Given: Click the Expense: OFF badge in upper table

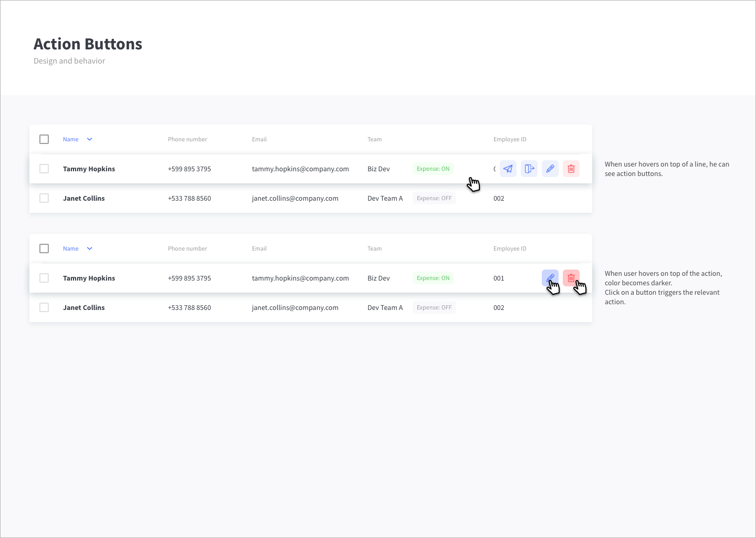Looking at the screenshot, I should 434,198.
